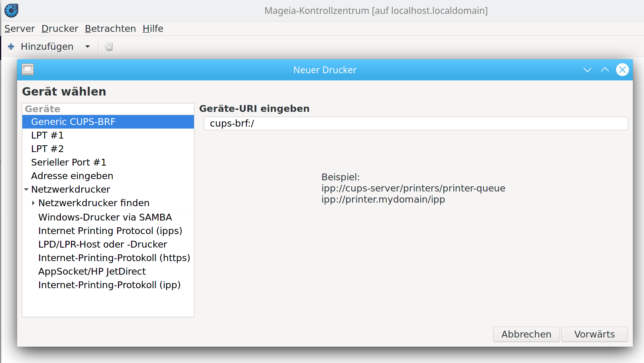
Task: Expand the Netzwerkdrucker finden node
Action: 33,203
